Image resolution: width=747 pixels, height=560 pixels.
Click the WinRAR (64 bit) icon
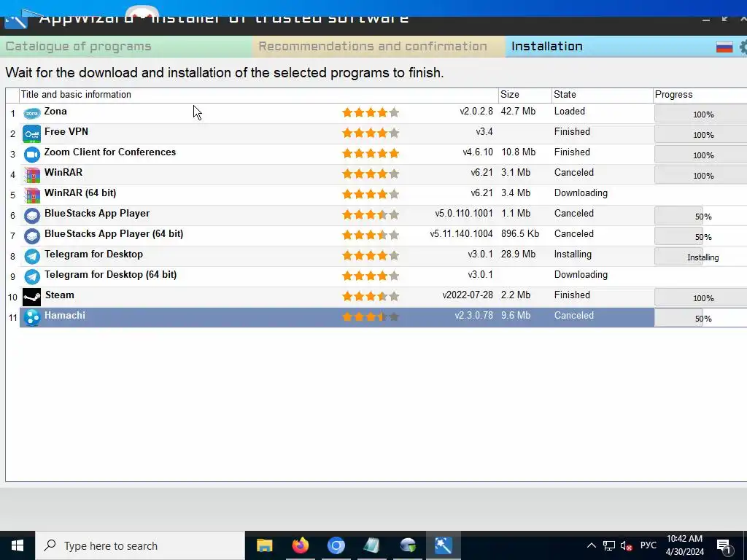point(32,195)
